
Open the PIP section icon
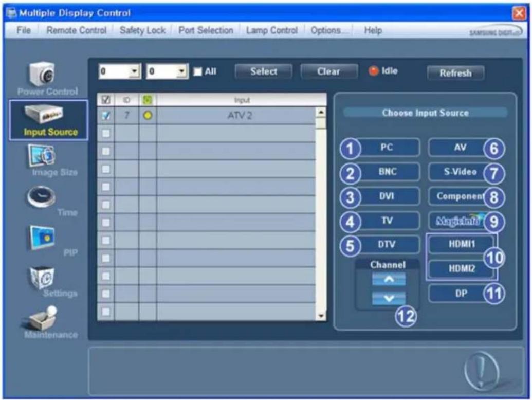(x=42, y=238)
